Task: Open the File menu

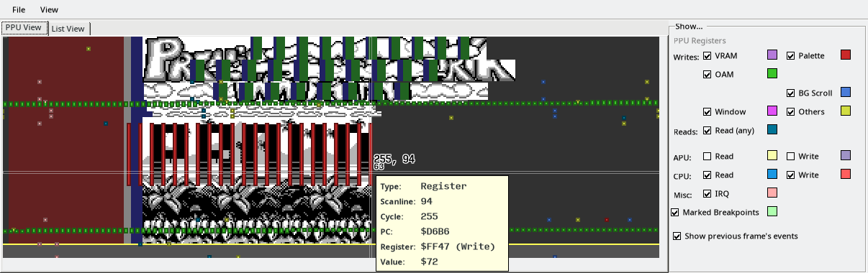Action: coord(19,10)
